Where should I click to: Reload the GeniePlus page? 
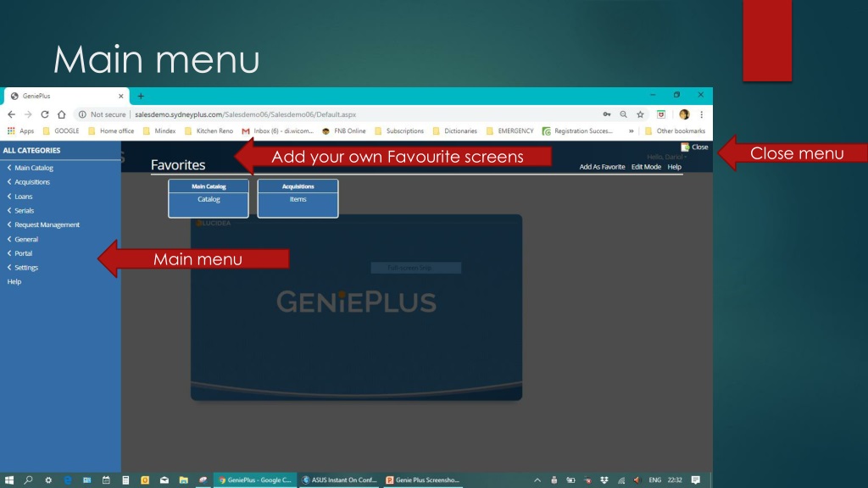(x=45, y=114)
